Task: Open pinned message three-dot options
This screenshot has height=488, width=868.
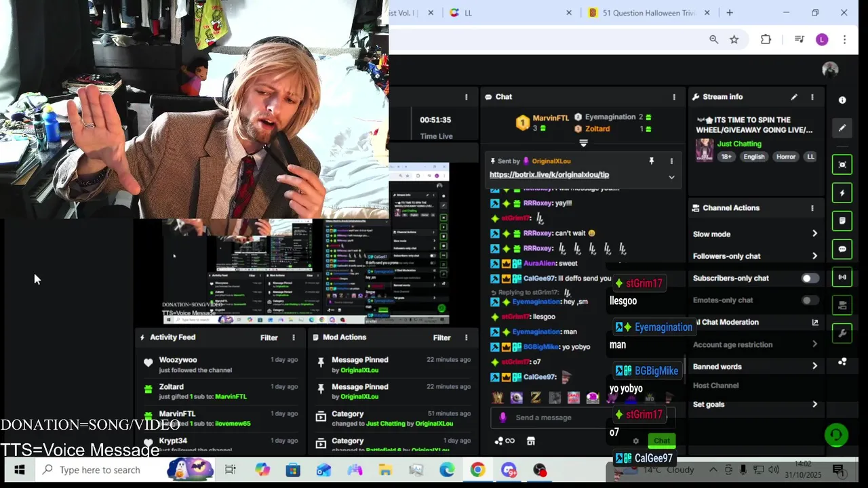Action: coord(671,161)
